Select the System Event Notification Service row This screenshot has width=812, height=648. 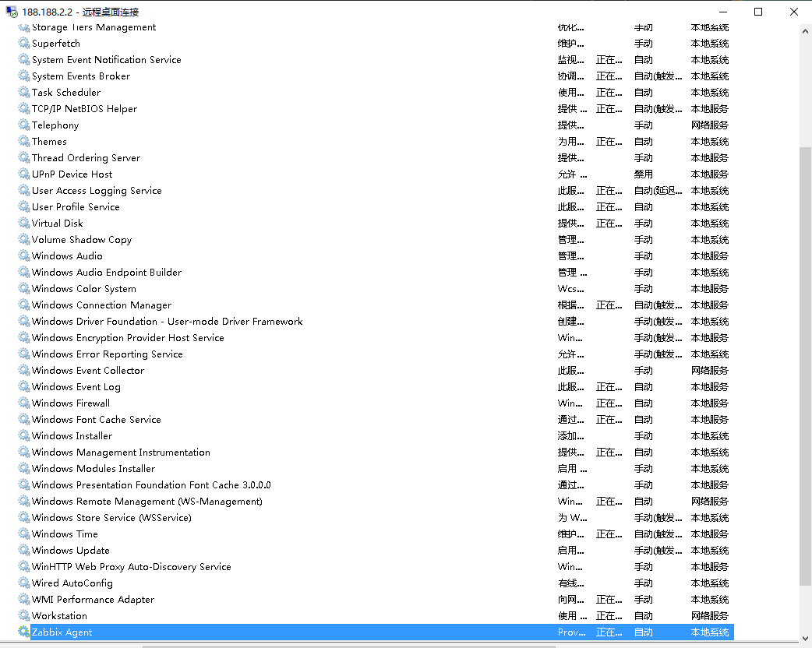376,59
